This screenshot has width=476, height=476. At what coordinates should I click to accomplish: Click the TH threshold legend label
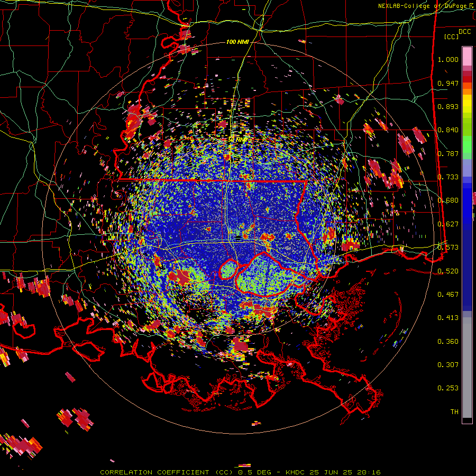click(454, 411)
